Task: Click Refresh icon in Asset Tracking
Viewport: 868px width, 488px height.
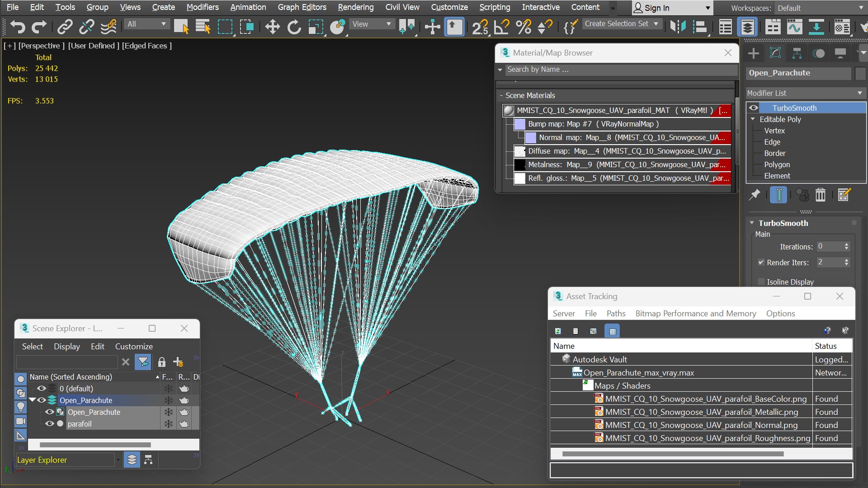Action: tap(558, 331)
